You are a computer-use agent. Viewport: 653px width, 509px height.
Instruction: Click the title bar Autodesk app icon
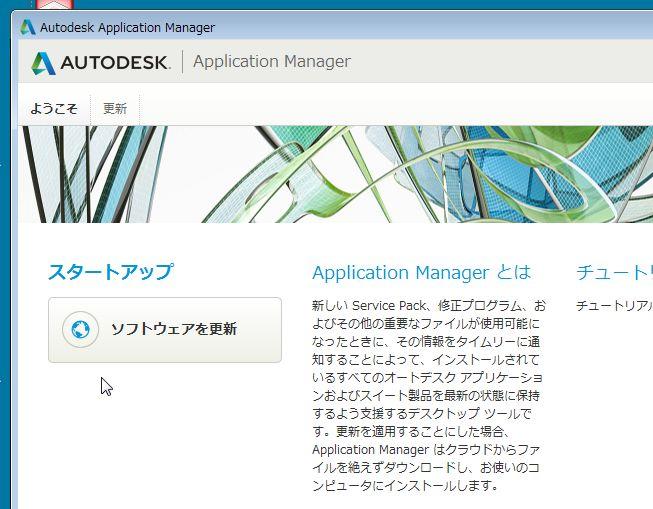(x=28, y=27)
